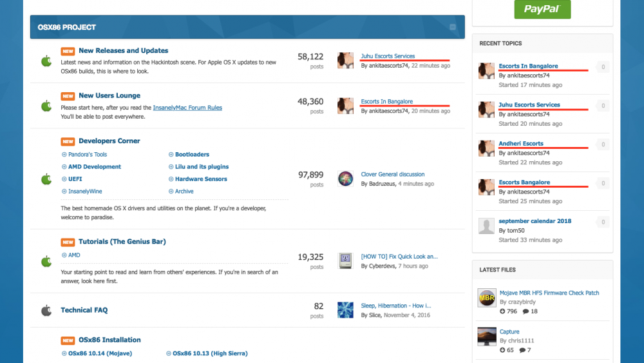The image size is (644, 363).
Task: Click the NEW badge on Tutorials (The Genius Bar)
Action: click(68, 242)
